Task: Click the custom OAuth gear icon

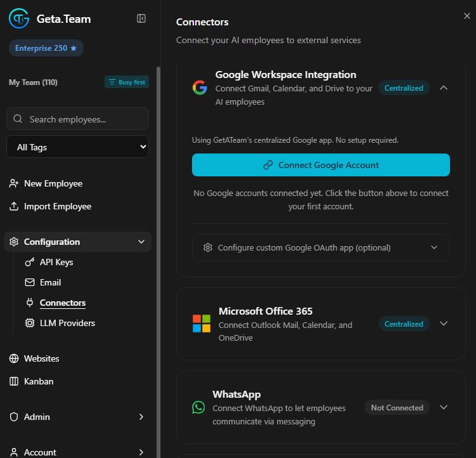Action: click(x=208, y=247)
